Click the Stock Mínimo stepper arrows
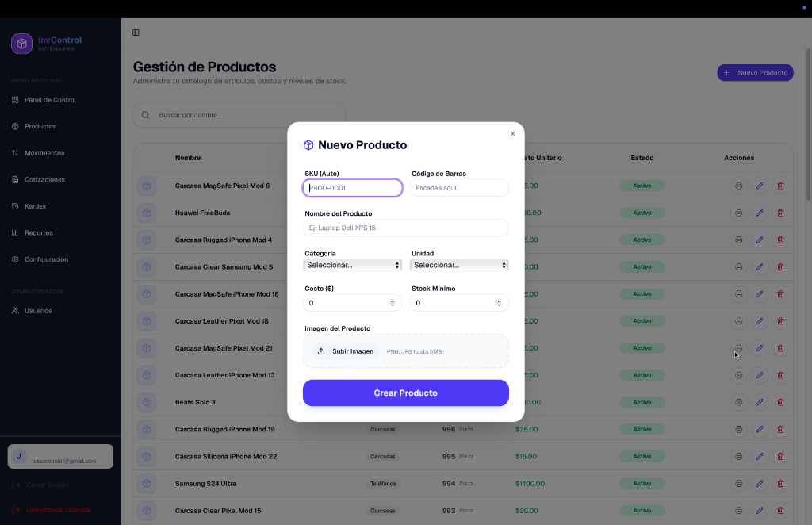 pos(500,303)
